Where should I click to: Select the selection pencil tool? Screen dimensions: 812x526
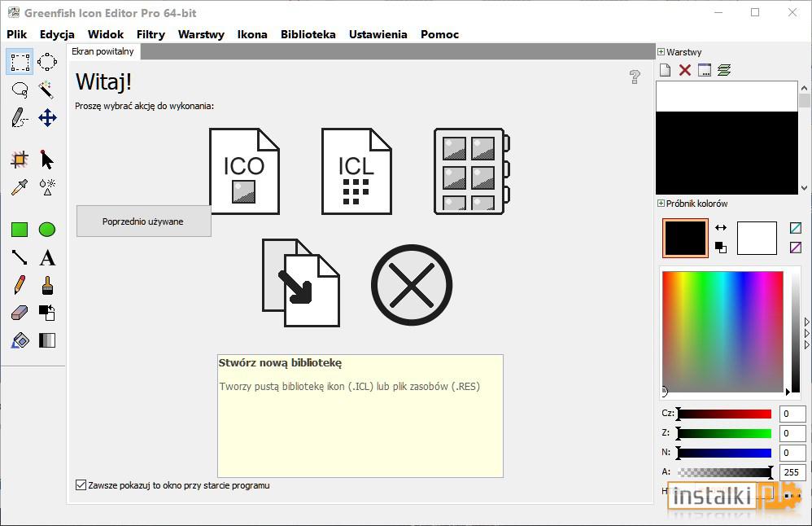pyautogui.click(x=20, y=117)
